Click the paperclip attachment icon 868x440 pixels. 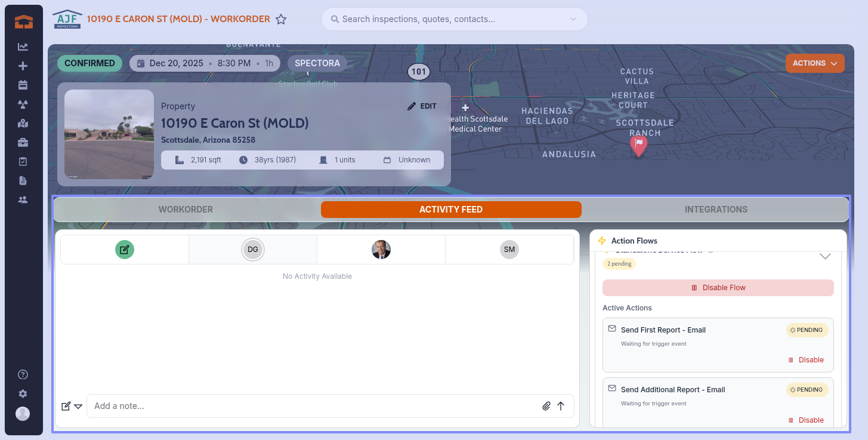click(546, 406)
